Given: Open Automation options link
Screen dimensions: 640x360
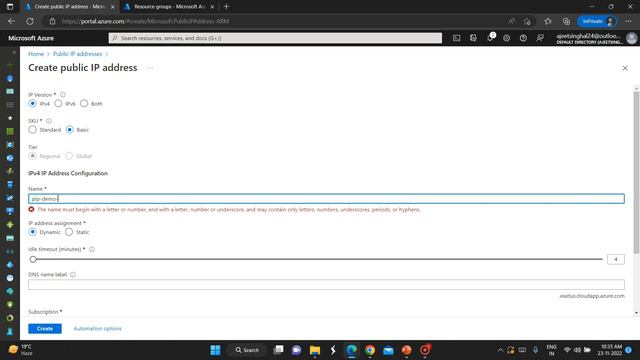Looking at the screenshot, I should pyautogui.click(x=98, y=329).
